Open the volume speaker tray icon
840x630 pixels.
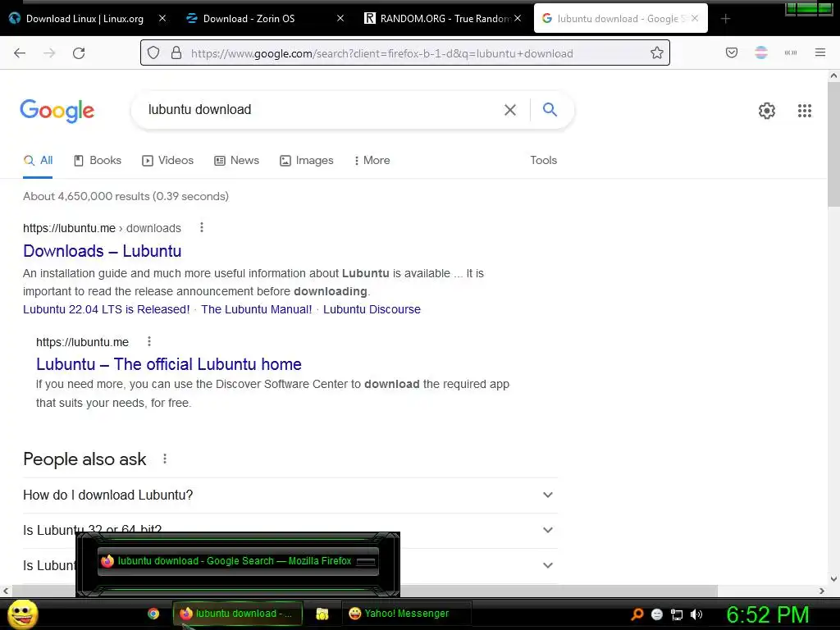(x=696, y=614)
